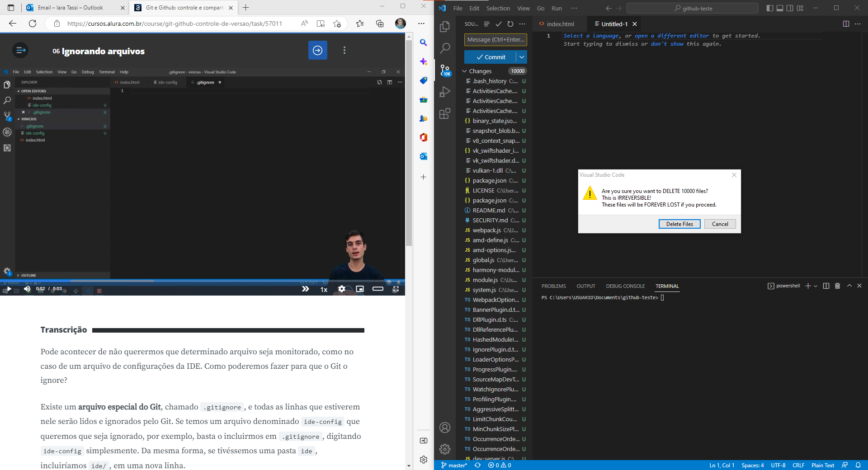Open Edge Collections icon in browser toolbar
The image size is (868, 470).
380,23
